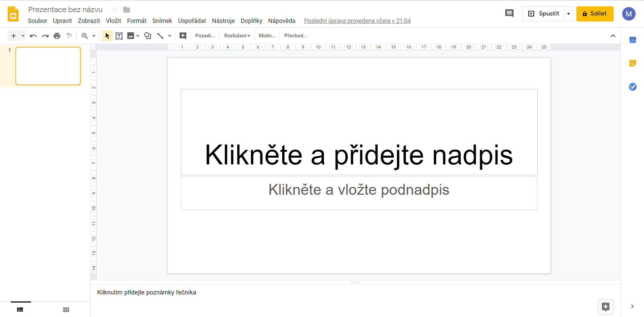The width and height of the screenshot is (644, 317).
Task: Click the Sdílet button
Action: point(595,14)
